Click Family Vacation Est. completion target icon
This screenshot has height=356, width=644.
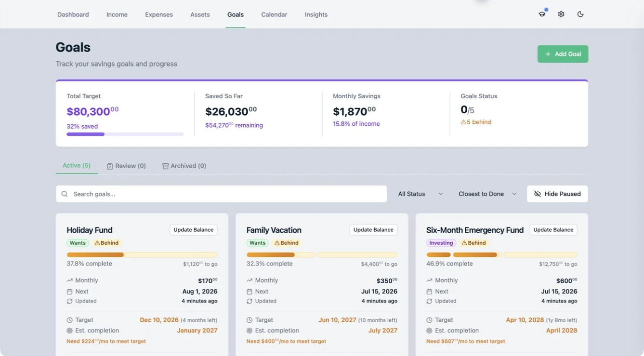tap(250, 330)
